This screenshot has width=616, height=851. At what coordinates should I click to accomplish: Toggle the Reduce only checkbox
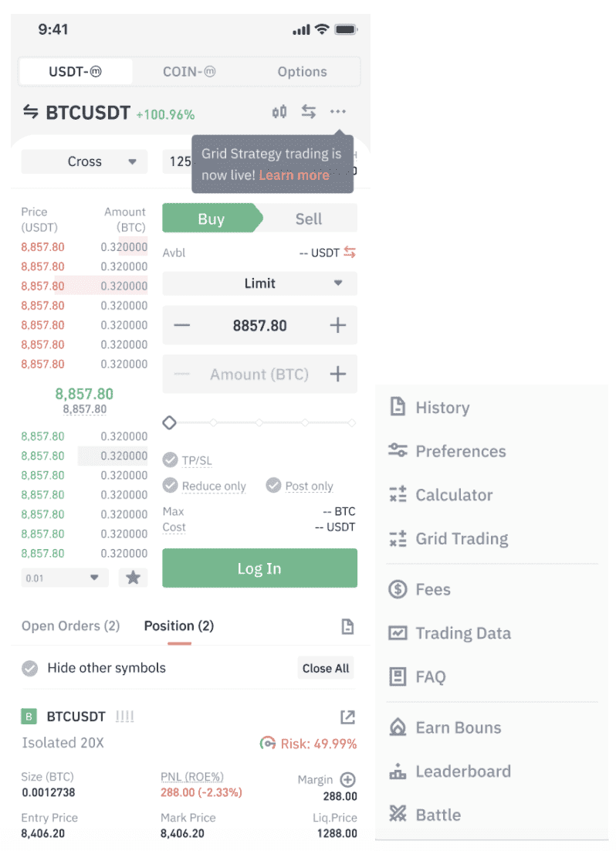(x=170, y=485)
